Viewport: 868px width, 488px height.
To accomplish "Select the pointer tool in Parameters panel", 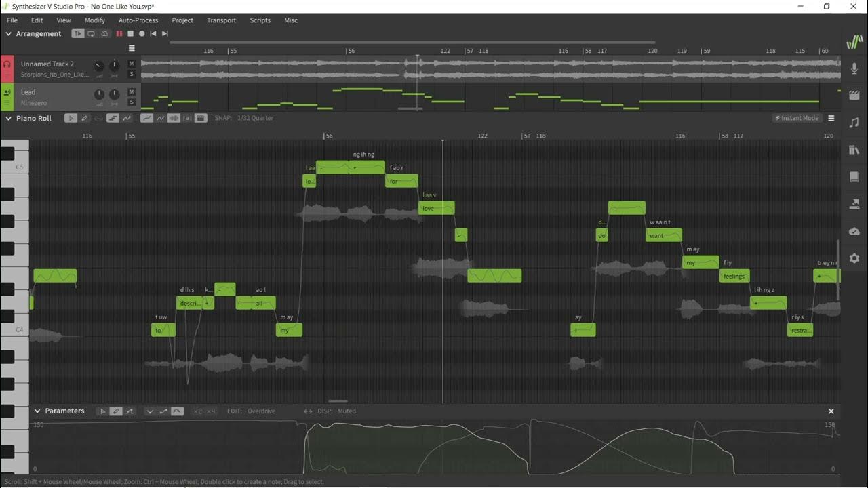I will pos(102,411).
